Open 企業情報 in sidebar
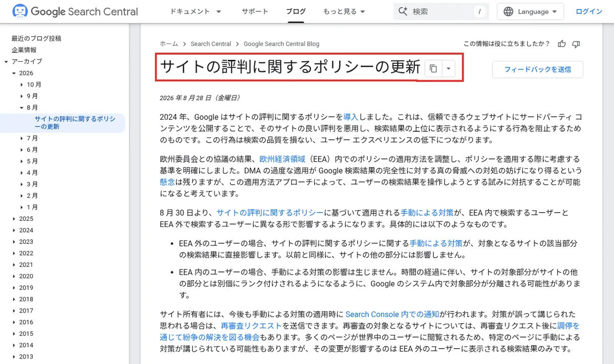 24,50
